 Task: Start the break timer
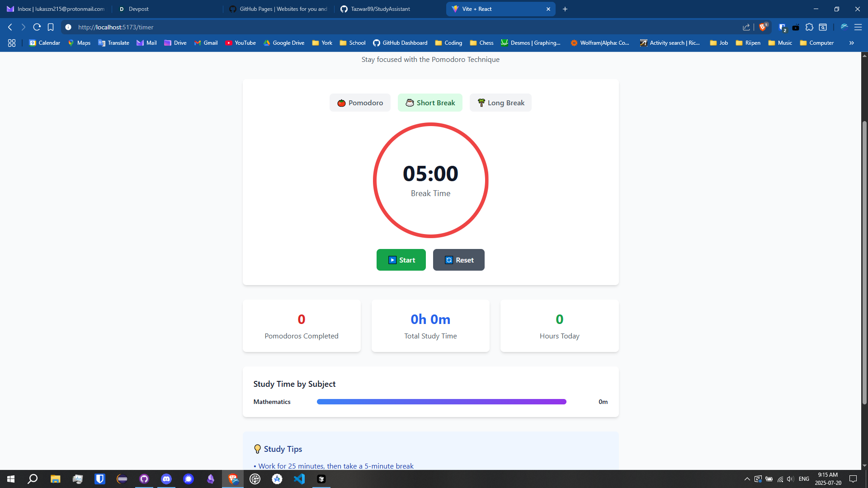401,260
